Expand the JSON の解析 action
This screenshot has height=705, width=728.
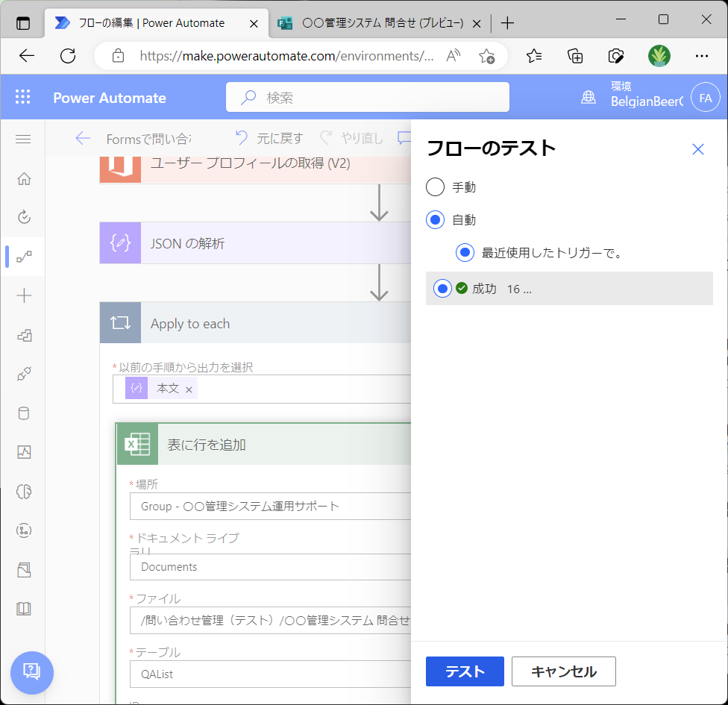click(255, 243)
